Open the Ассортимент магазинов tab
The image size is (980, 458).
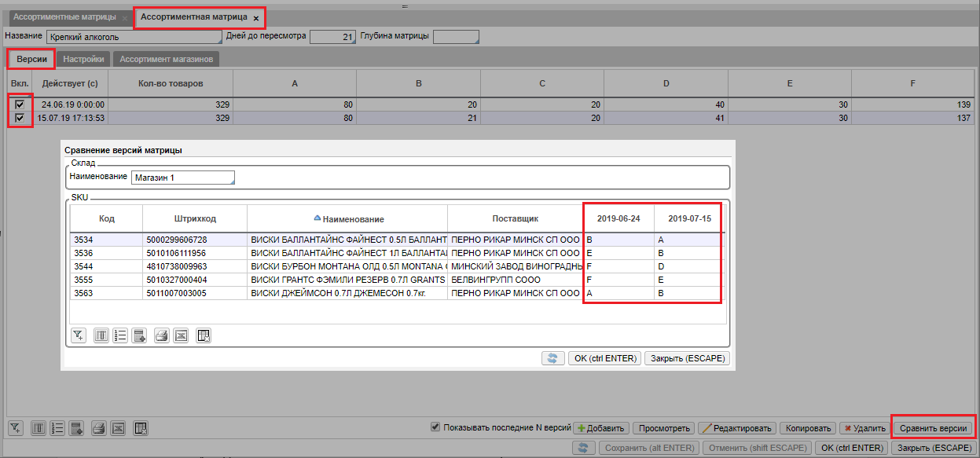(x=166, y=59)
